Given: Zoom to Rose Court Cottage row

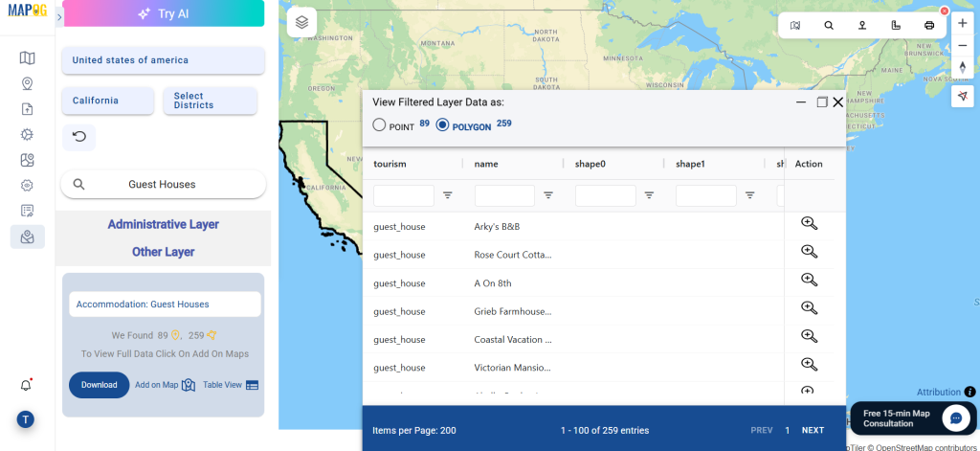Looking at the screenshot, I should coord(810,252).
